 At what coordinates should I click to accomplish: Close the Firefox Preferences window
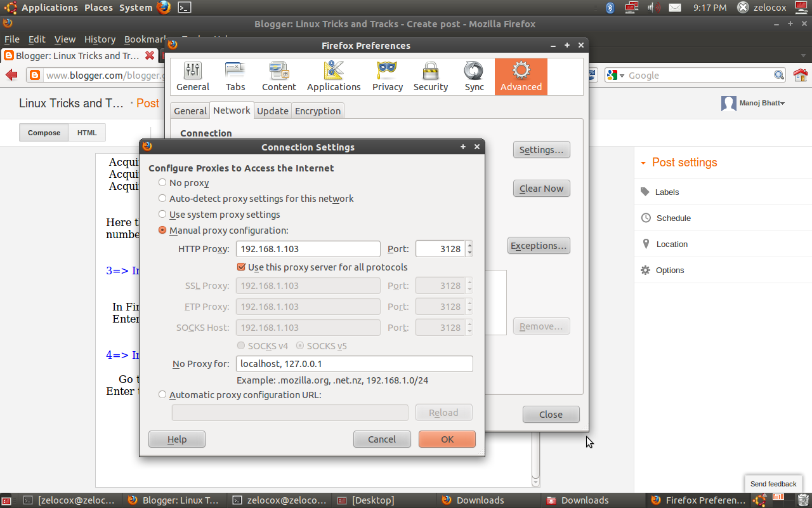(x=551, y=415)
